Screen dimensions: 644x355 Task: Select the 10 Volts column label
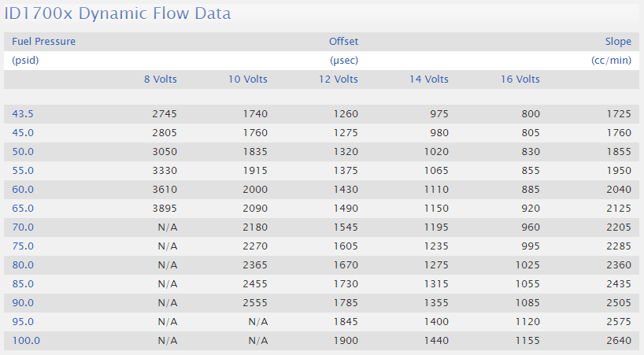248,80
